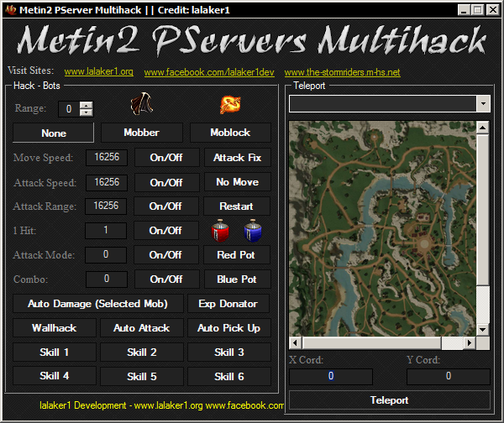
Task: Click the 1 Hit value field
Action: click(106, 230)
